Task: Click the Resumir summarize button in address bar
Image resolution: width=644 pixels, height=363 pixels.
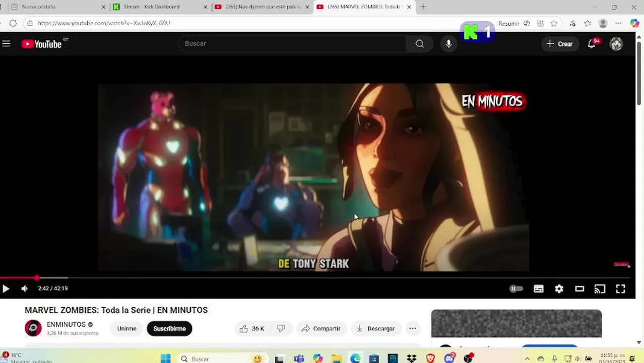Action: point(509,24)
